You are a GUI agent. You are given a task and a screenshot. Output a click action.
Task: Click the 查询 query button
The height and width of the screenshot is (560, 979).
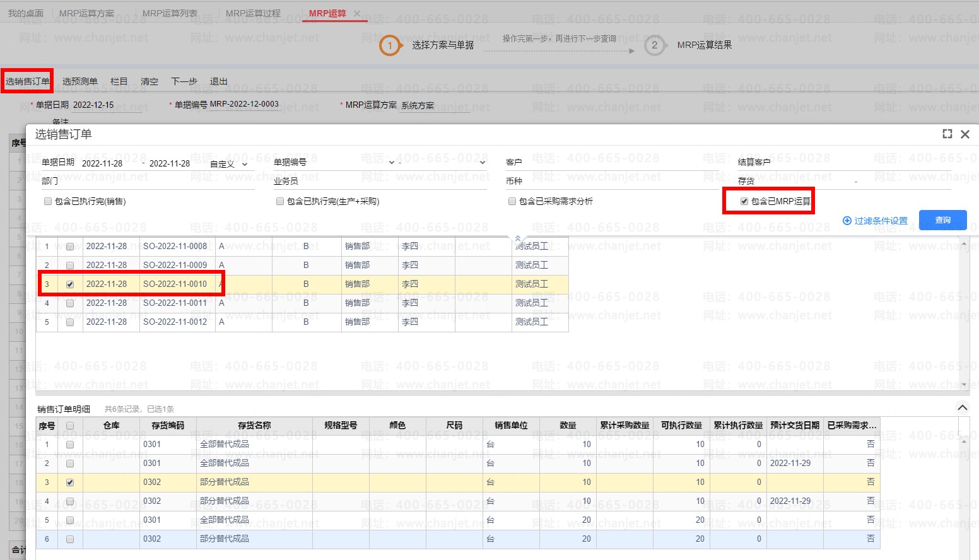942,220
